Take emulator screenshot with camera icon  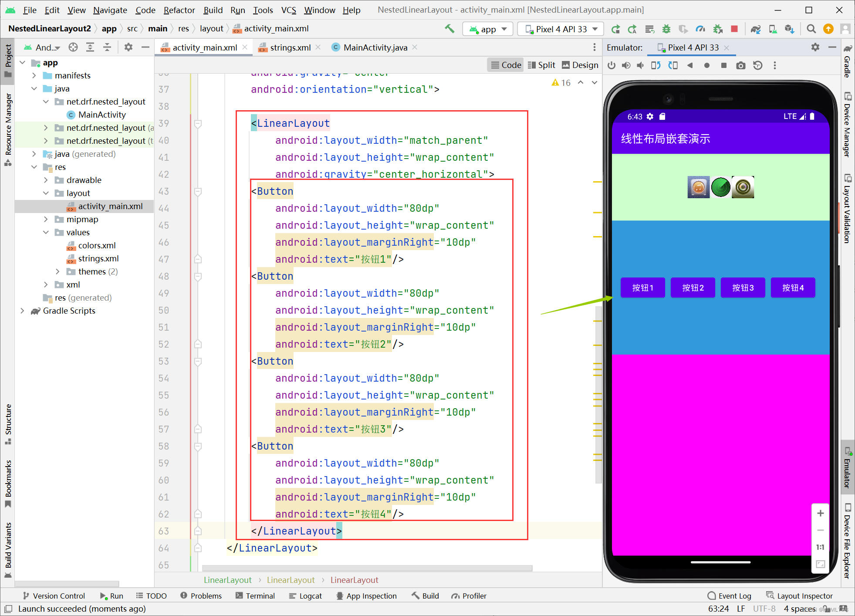tap(740, 65)
